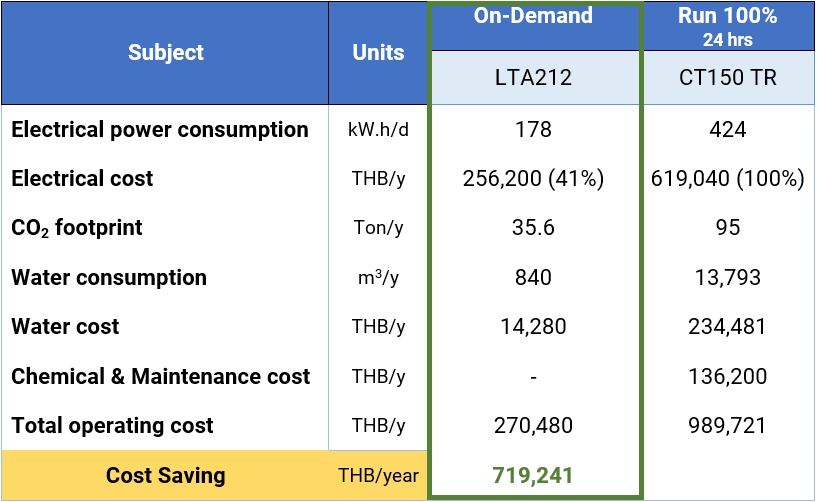
Task: Click the 13,793 water consumption value
Action: (x=728, y=278)
